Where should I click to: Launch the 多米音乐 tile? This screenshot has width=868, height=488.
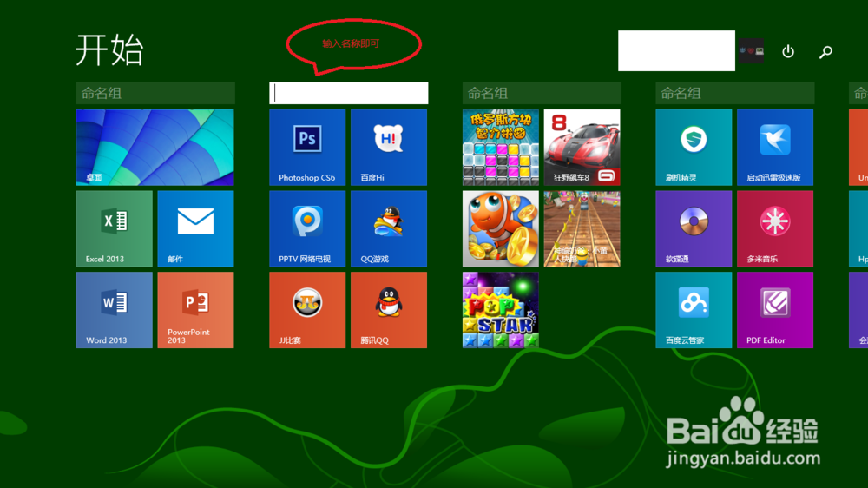775,228
